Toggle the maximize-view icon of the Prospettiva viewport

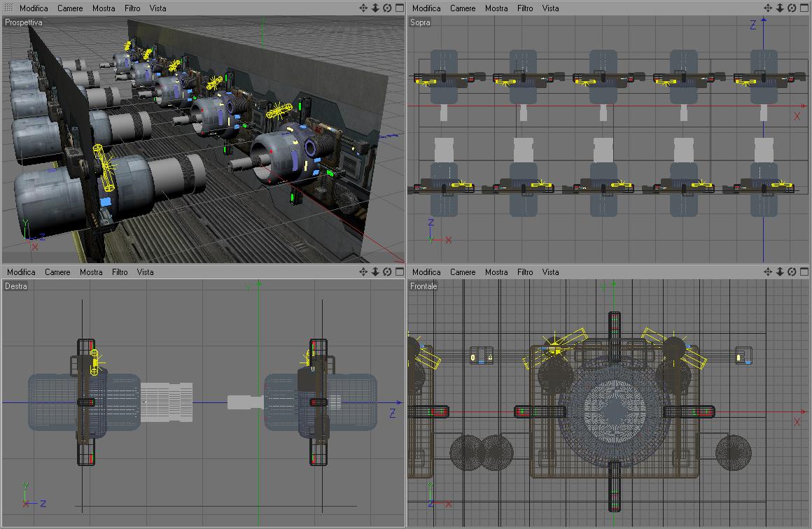pyautogui.click(x=400, y=8)
